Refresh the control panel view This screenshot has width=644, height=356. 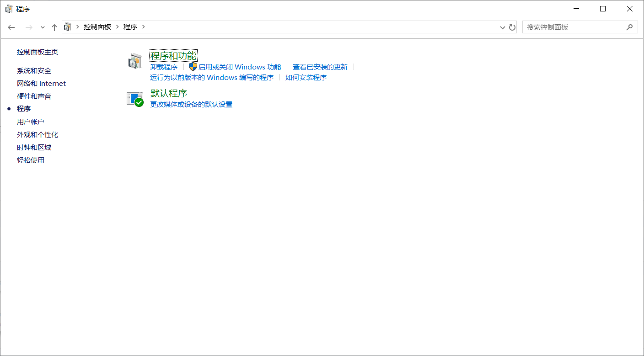point(512,27)
